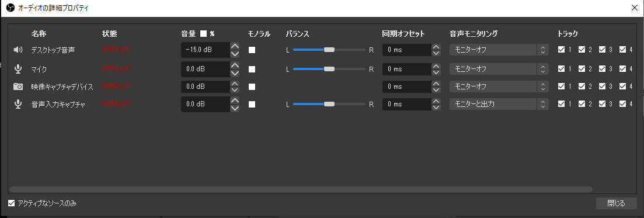Viewport: 644px width, 218px height.
Task: Click the 音声モニタリング column header
Action: click(474, 34)
